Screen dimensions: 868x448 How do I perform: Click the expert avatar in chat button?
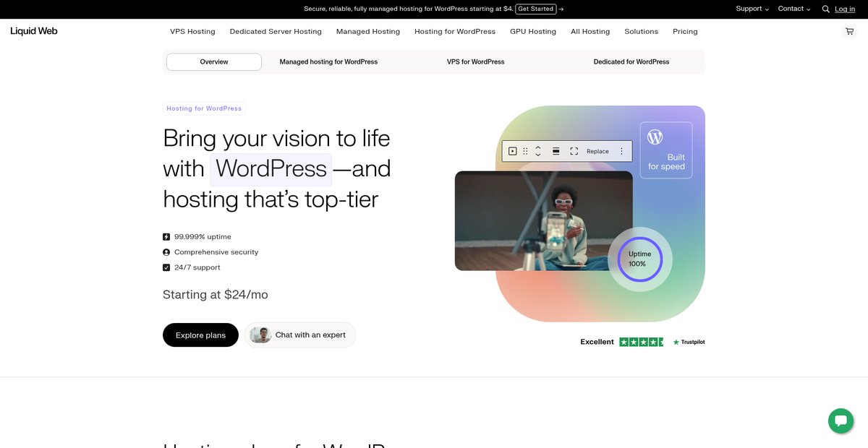pyautogui.click(x=260, y=335)
